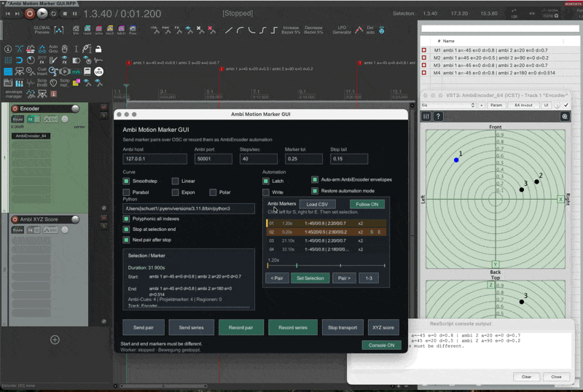The height and width of the screenshot is (392, 583).
Task: Click the XYZ score button
Action: click(x=383, y=328)
